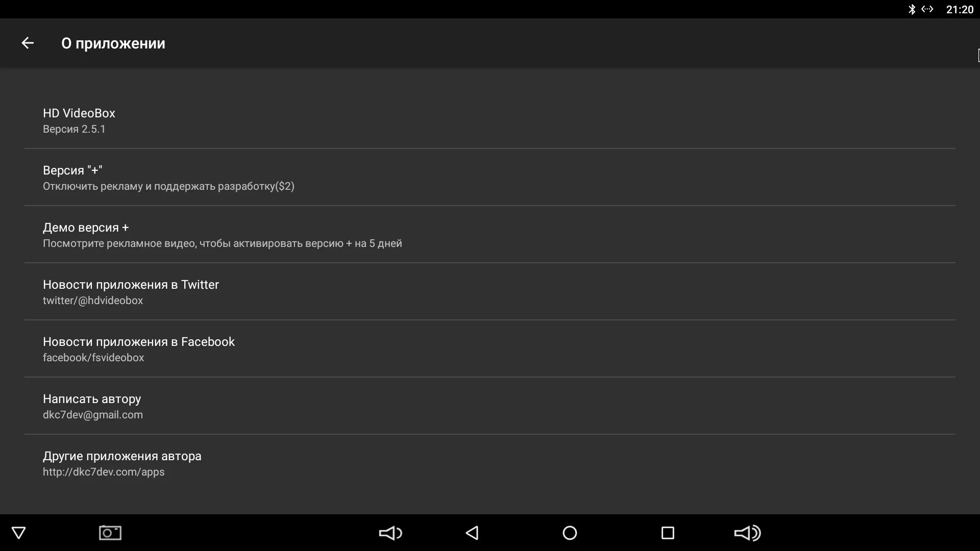
Task: Tap the О приложении header title
Action: pos(113,43)
